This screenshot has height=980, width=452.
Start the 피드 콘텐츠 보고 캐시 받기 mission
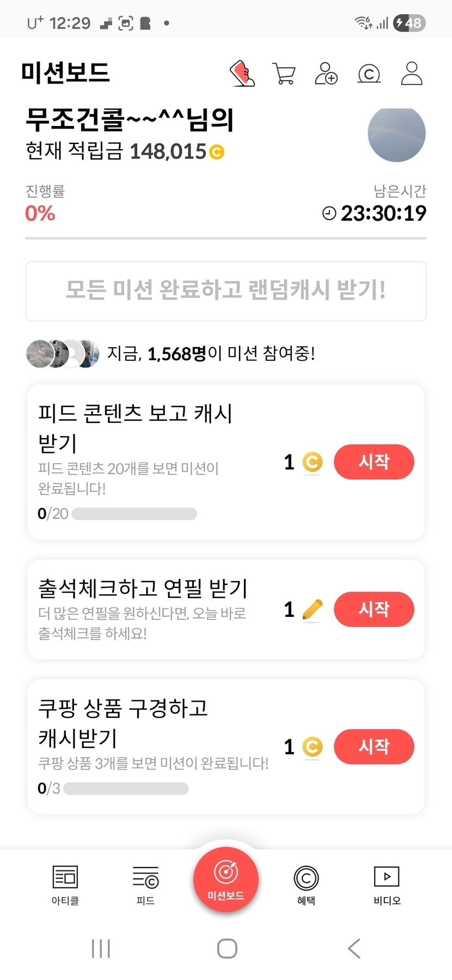point(374,462)
